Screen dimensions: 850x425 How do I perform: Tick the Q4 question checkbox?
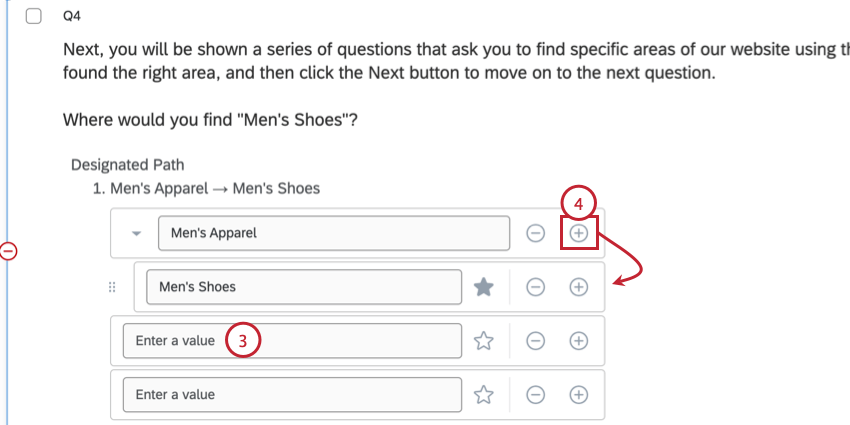[34, 16]
